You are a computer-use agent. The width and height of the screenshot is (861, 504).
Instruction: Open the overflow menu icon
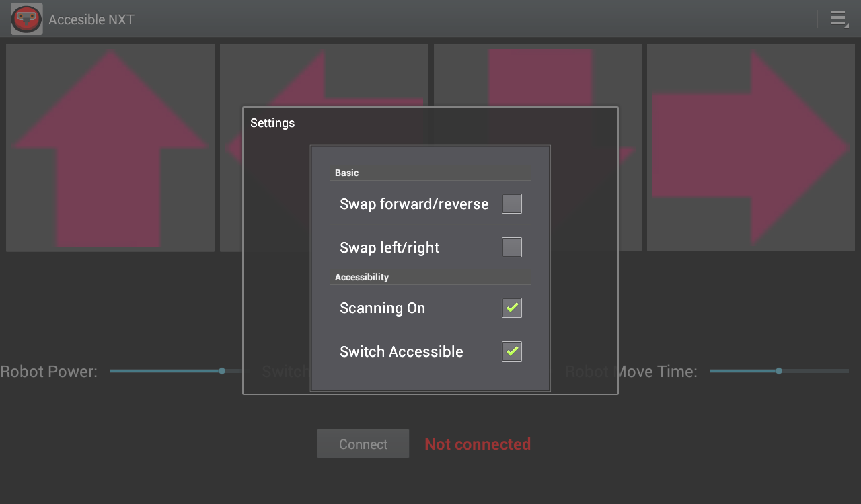coord(838,19)
